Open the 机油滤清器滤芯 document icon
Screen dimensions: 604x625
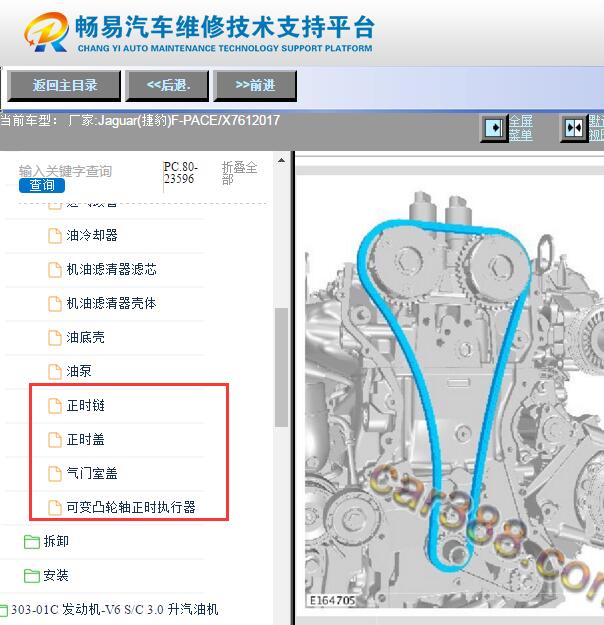click(x=55, y=270)
